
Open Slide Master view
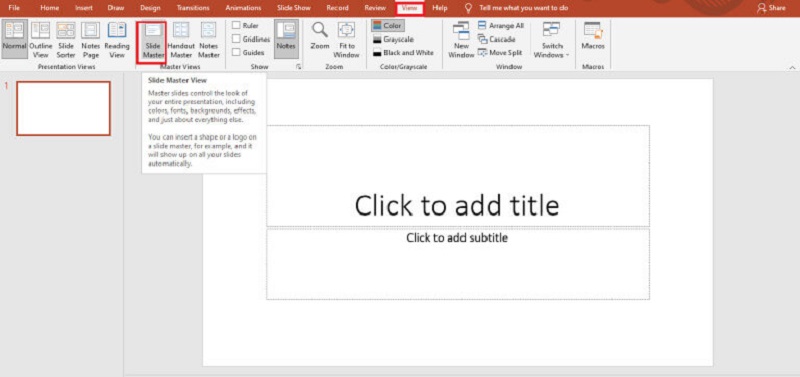(153, 41)
